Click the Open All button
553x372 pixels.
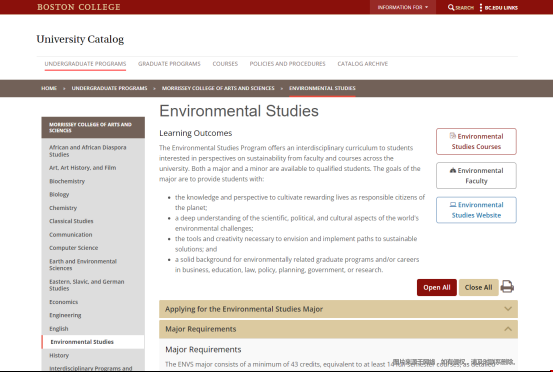(x=437, y=287)
